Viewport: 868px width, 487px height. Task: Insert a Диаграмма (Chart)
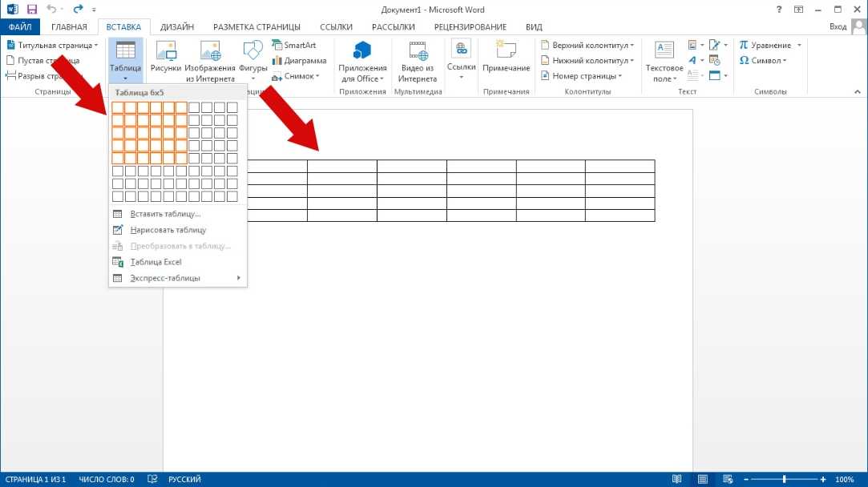click(299, 60)
